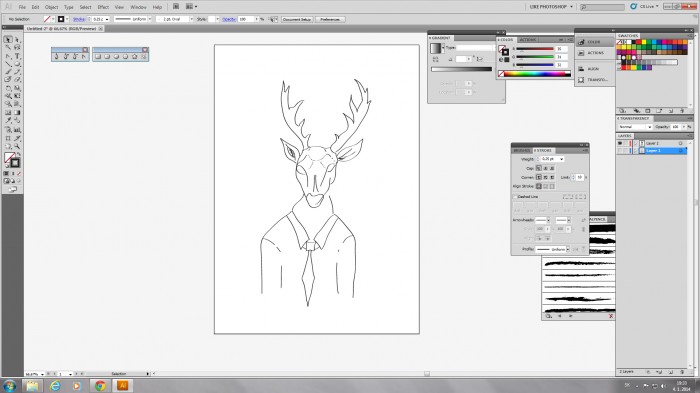Select the Scale tool
Screen dimensions: 700x393
pyautogui.click(x=17, y=88)
